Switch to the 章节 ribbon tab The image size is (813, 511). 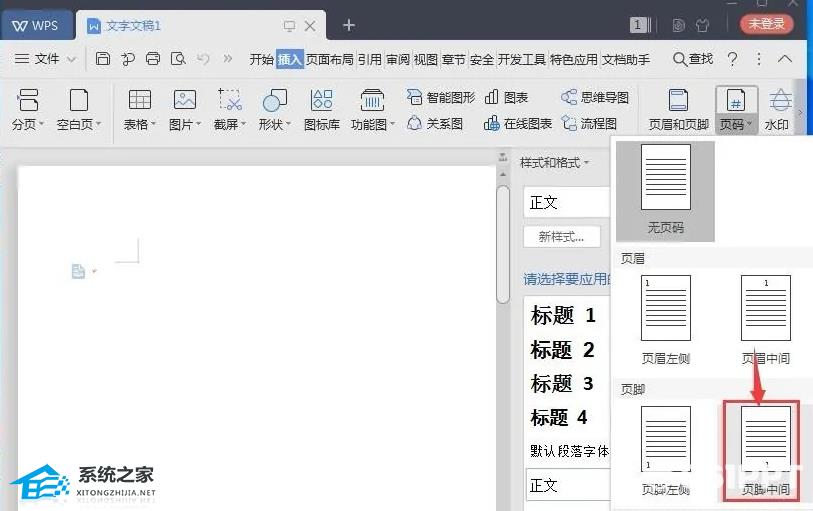click(x=454, y=59)
